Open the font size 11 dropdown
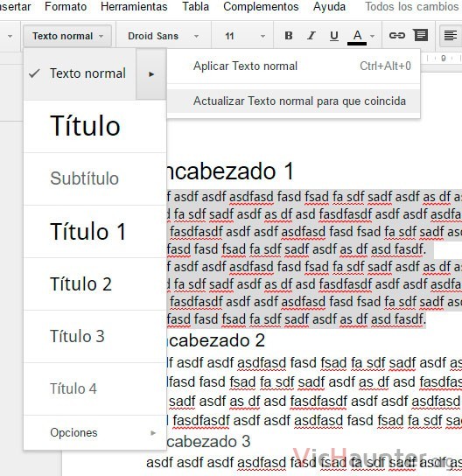Screen dimensions: 462x476 click(x=245, y=36)
